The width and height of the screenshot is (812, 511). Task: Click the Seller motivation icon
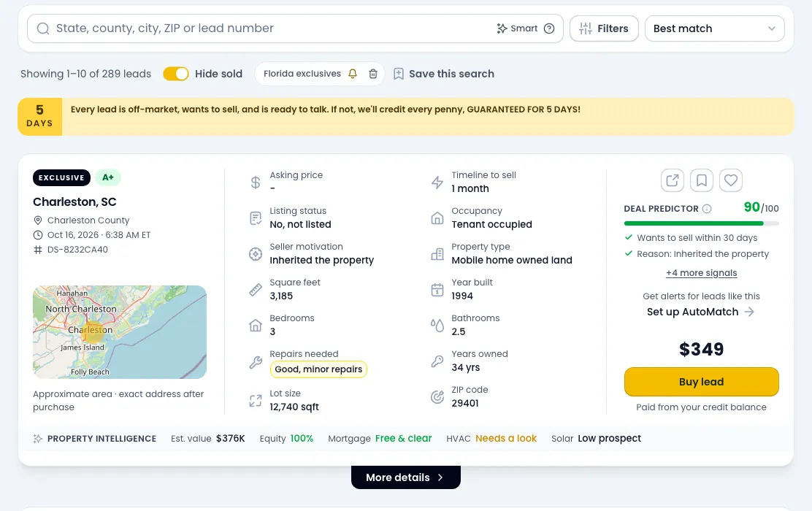pyautogui.click(x=256, y=254)
